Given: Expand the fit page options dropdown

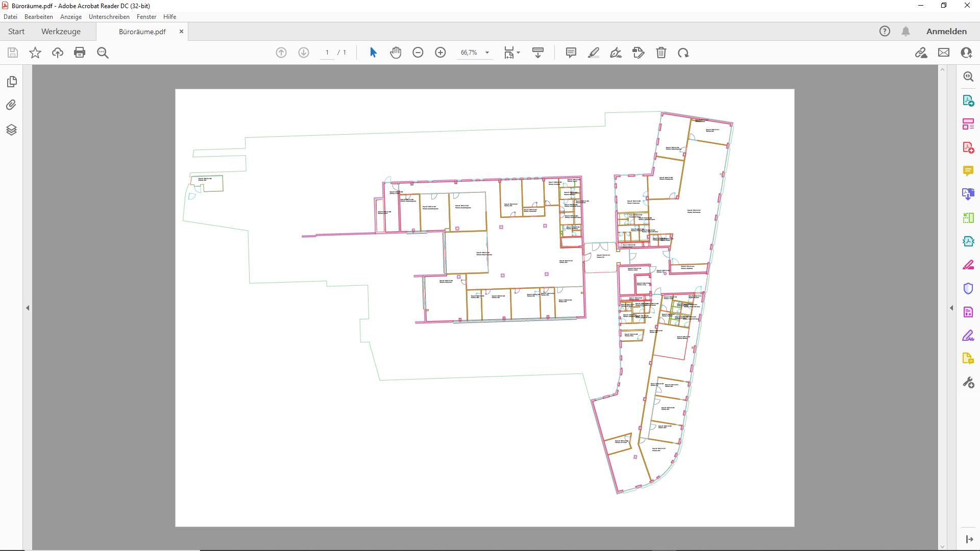Looking at the screenshot, I should point(518,53).
